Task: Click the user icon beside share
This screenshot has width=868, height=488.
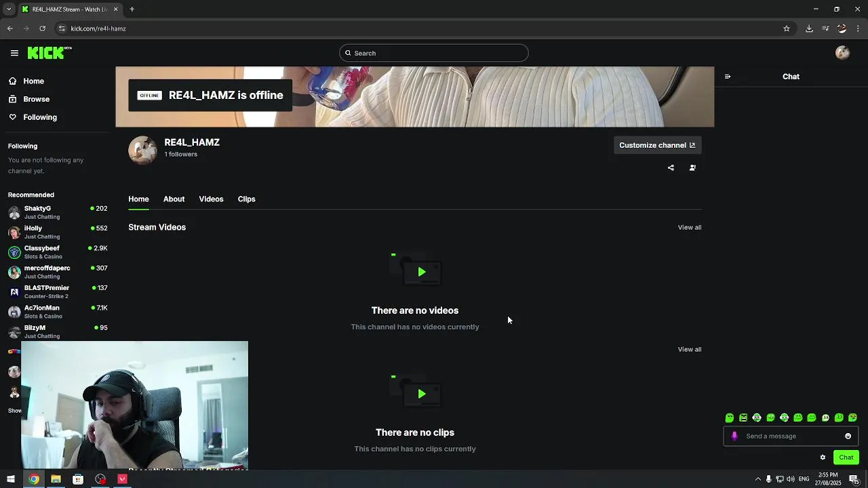Action: tap(692, 167)
